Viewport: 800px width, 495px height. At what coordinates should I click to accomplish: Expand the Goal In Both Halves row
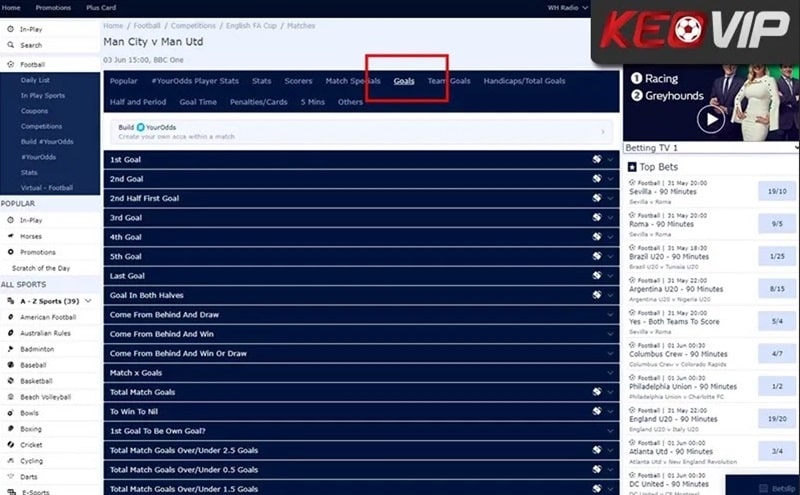(361, 295)
